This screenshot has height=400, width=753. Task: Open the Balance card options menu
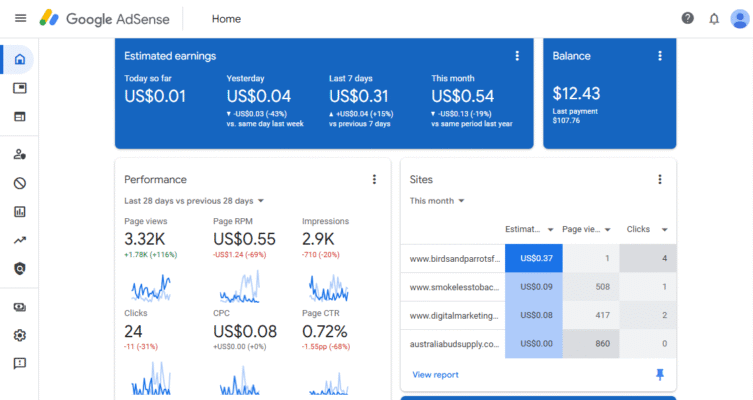click(659, 56)
